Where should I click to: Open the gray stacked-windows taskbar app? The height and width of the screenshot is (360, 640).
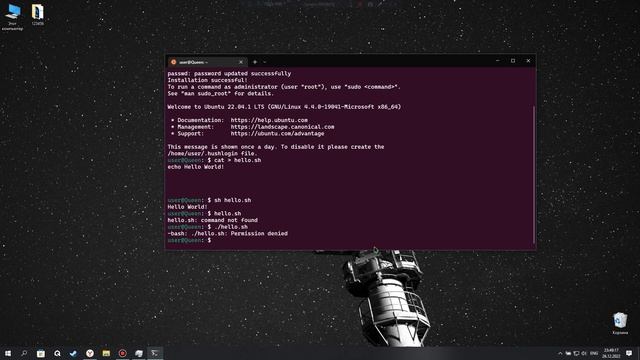point(139,353)
